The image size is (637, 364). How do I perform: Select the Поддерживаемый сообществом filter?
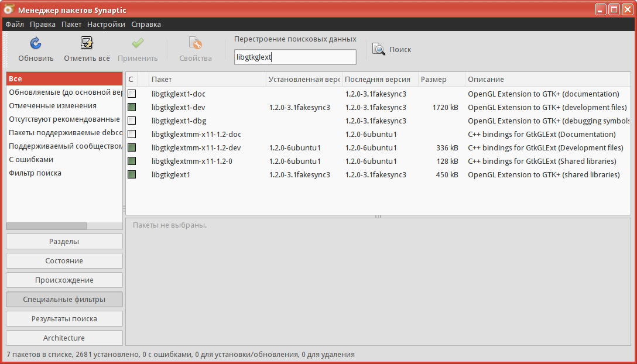pyautogui.click(x=64, y=146)
